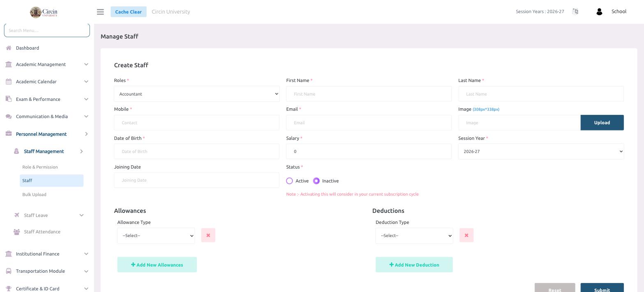Screen dimensions: 644x292
Task: Expand Academic Management chevron
Action: coord(86,64)
